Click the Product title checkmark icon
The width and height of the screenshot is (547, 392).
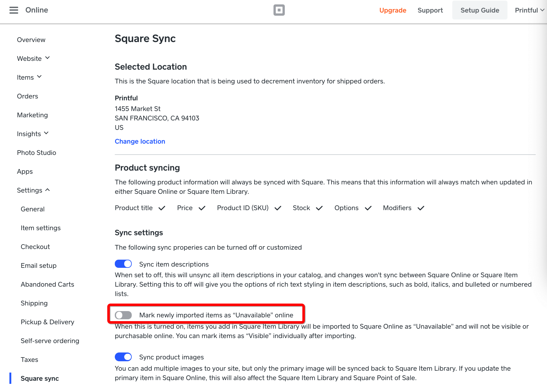[162, 208]
